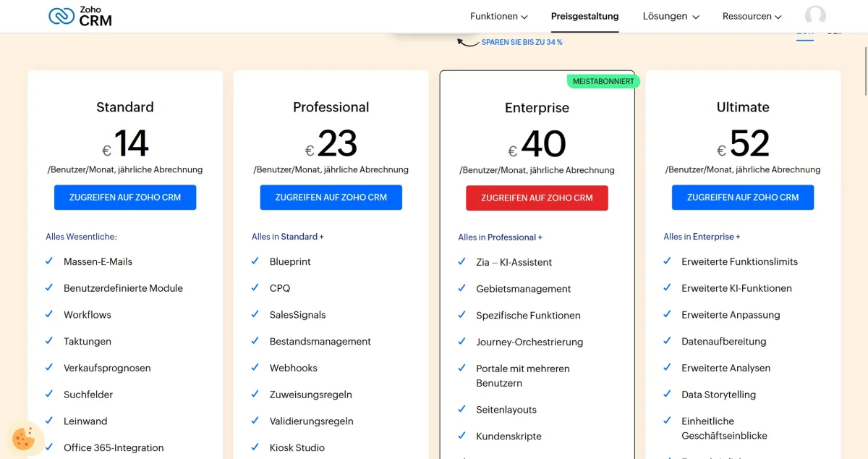Click the Datenaufbereitung feature
Screen dimensions: 868x459
[724, 341]
